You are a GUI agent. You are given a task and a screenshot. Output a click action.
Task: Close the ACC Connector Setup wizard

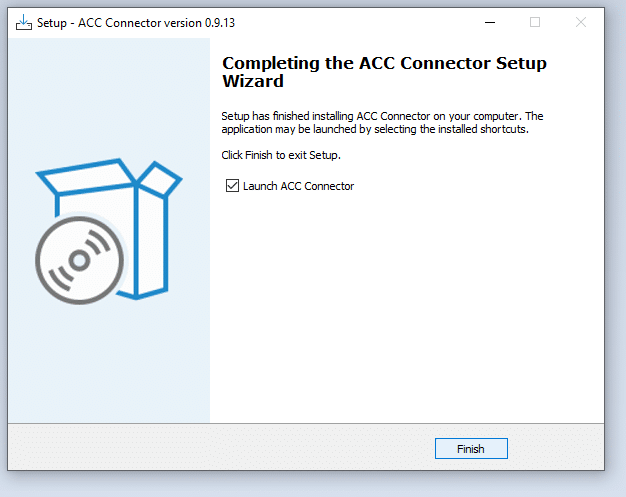[581, 22]
